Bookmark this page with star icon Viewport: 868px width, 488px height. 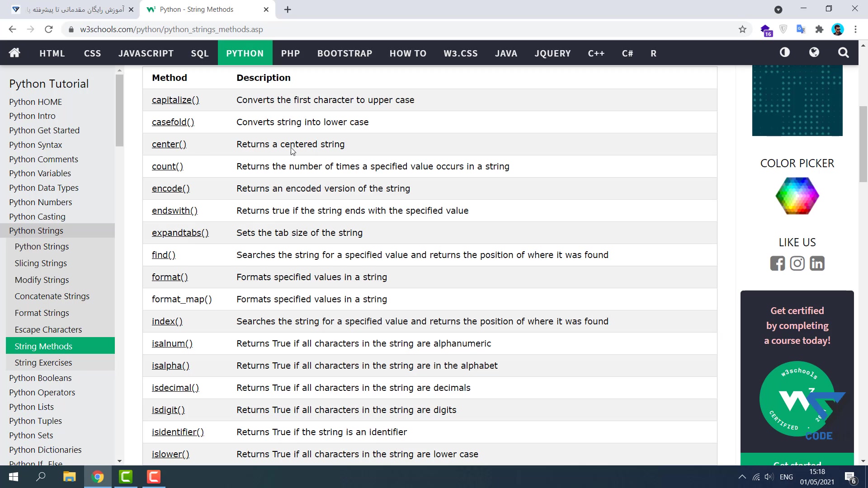(742, 29)
